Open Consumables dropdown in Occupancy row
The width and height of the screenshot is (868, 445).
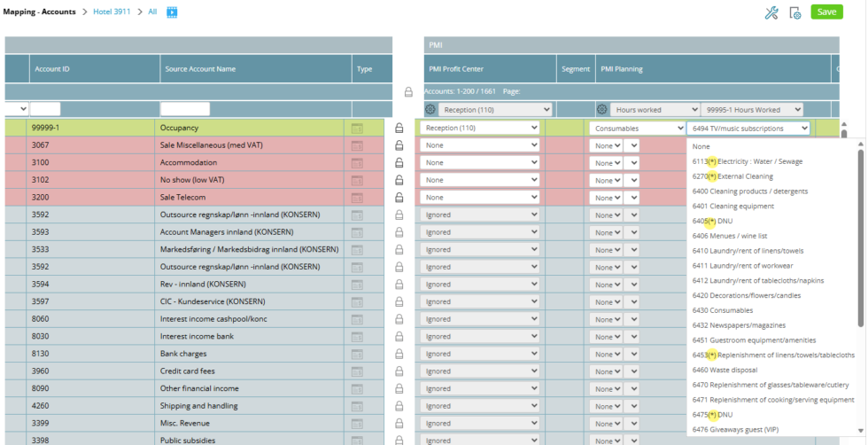click(637, 128)
